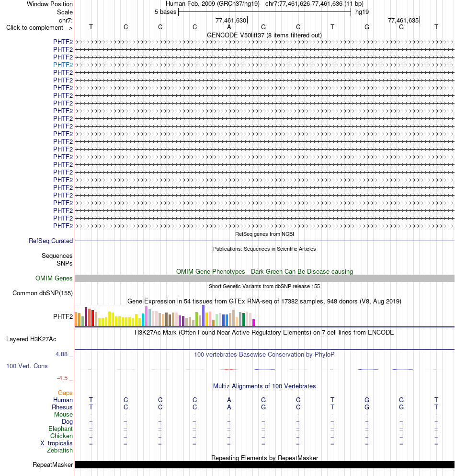
Task: Click the Human species label
Action: (x=63, y=400)
